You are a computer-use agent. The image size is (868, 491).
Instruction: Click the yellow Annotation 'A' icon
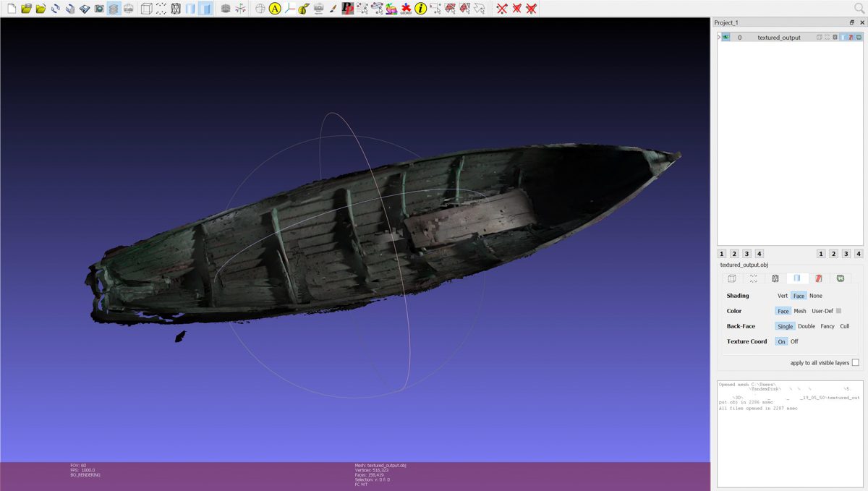[275, 9]
